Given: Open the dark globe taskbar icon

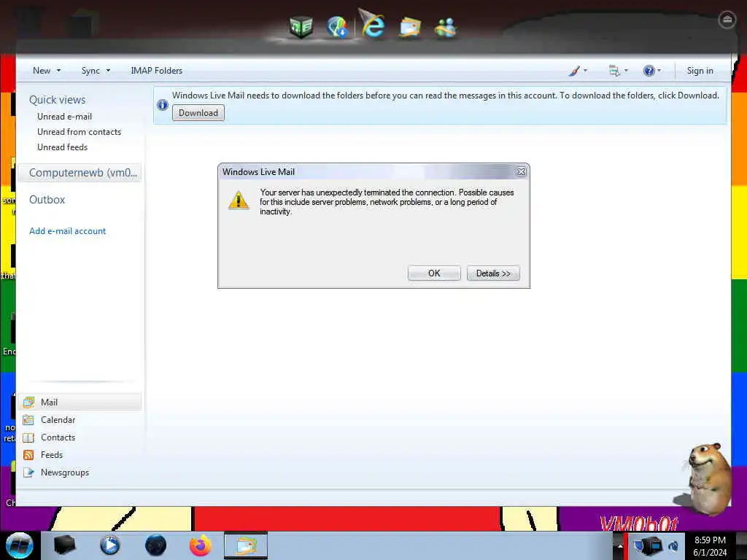Looking at the screenshot, I should click(156, 545).
